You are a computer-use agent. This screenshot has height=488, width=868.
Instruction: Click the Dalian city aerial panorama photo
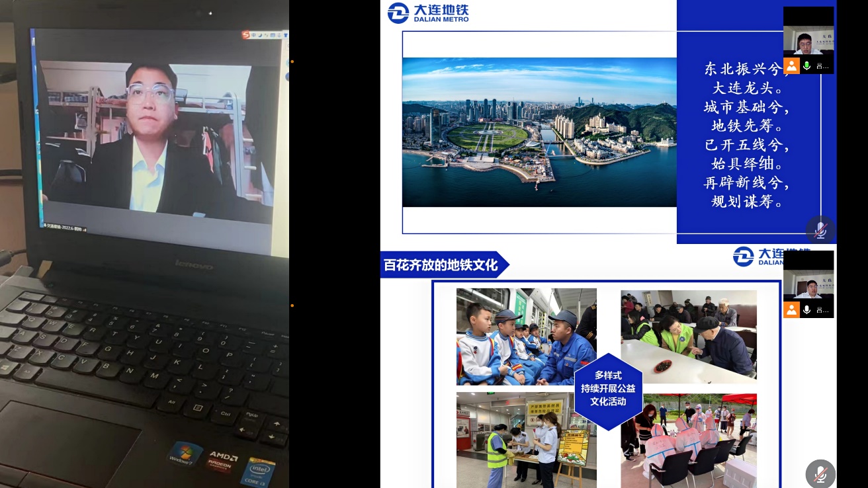tap(539, 132)
